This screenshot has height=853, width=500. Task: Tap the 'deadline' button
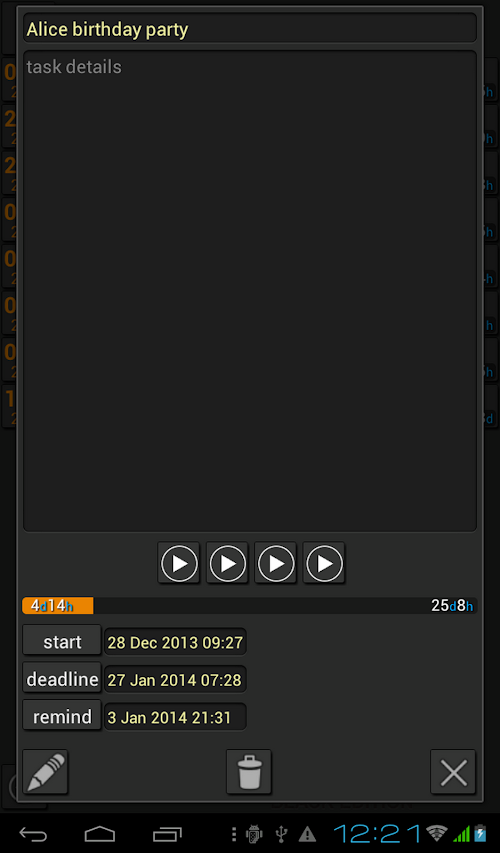pos(62,679)
